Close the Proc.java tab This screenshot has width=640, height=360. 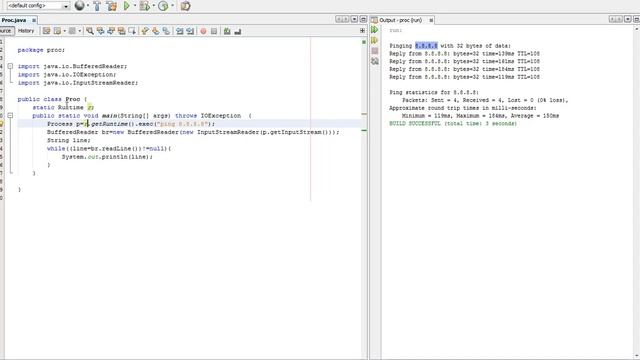pyautogui.click(x=34, y=20)
